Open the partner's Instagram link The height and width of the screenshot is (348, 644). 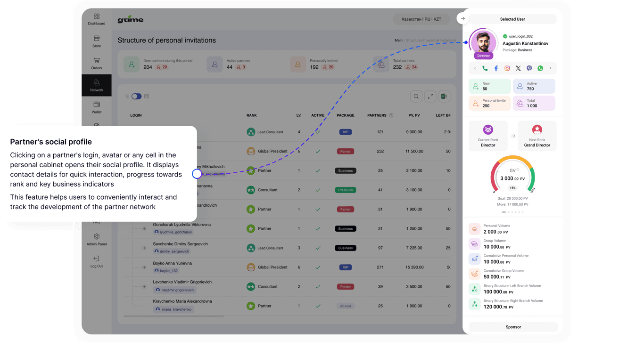507,68
